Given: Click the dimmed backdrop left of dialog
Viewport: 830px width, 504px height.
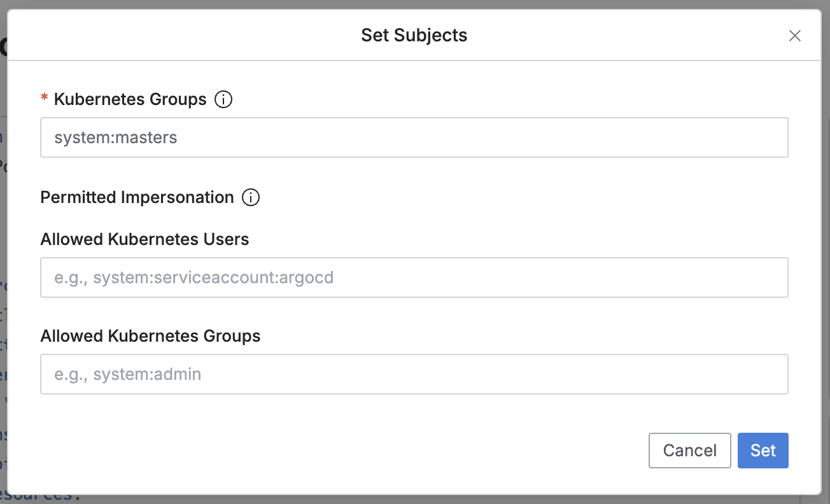Looking at the screenshot, I should tap(3, 255).
